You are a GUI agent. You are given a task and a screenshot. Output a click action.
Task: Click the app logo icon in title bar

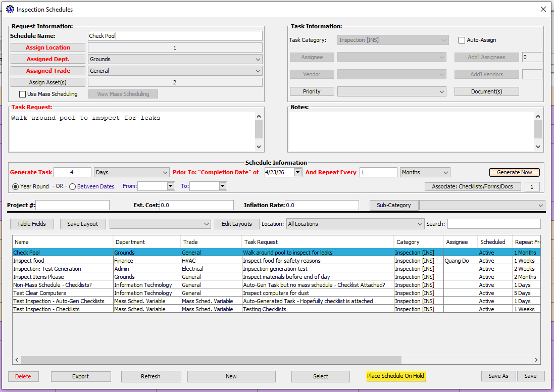[x=10, y=9]
